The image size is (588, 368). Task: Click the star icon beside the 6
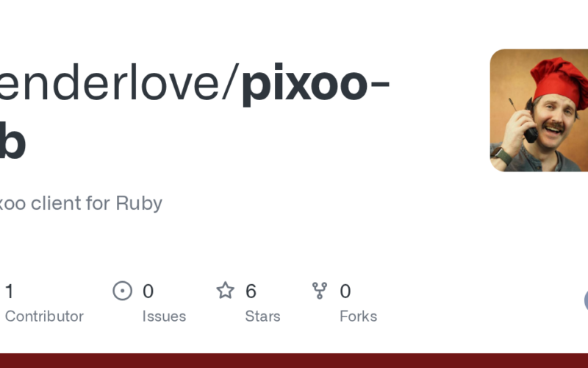225,291
